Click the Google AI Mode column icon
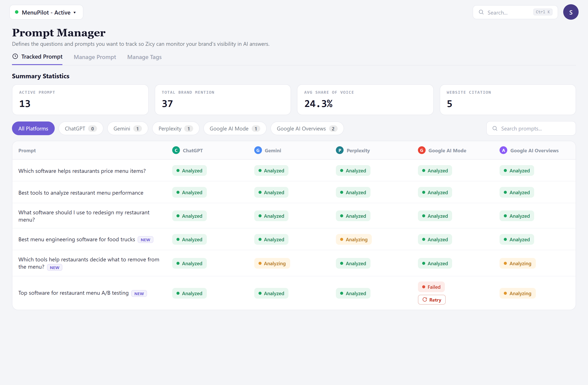Screen dimensions: 588x385 point(422,150)
